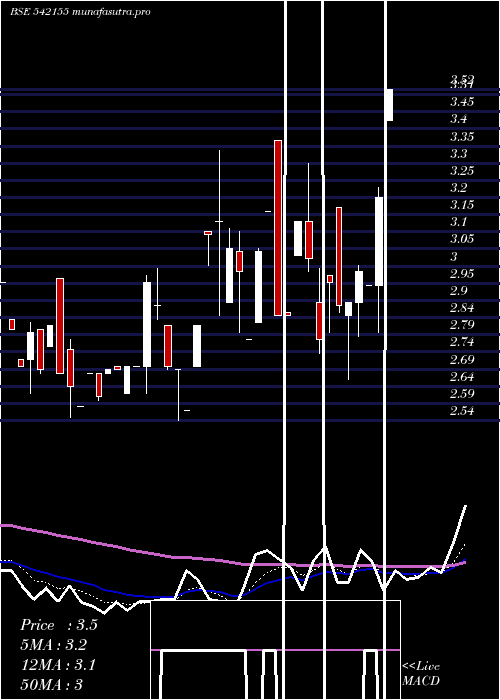Select the 3.3 price axis label
This screenshot has width=500, height=700.
[459, 154]
